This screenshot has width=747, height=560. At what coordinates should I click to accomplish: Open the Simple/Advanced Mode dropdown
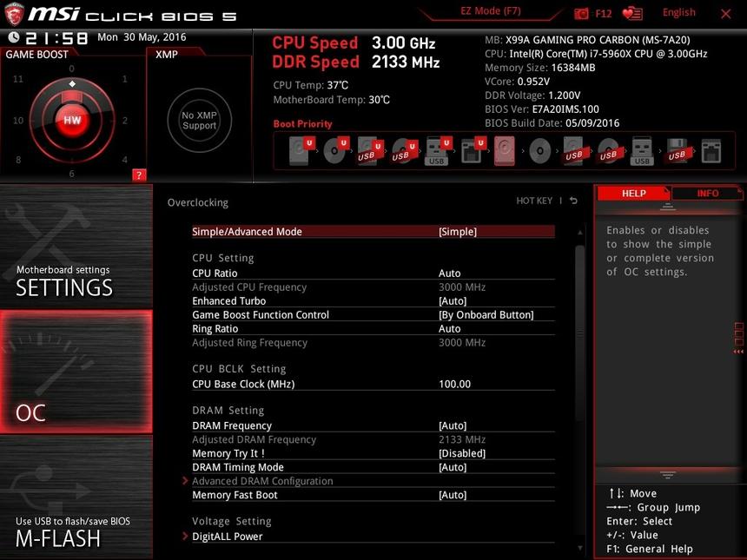[457, 232]
